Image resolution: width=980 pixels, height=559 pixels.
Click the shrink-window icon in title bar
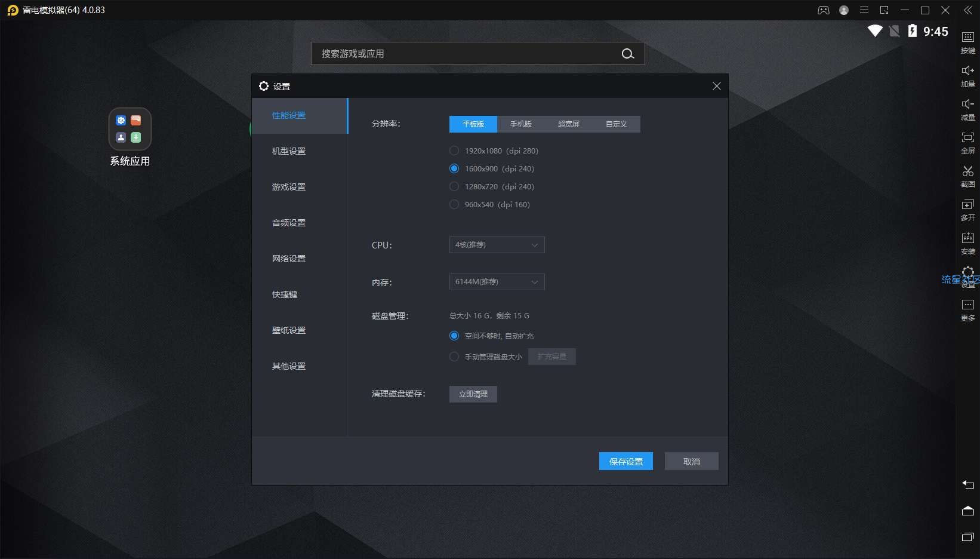click(x=885, y=10)
